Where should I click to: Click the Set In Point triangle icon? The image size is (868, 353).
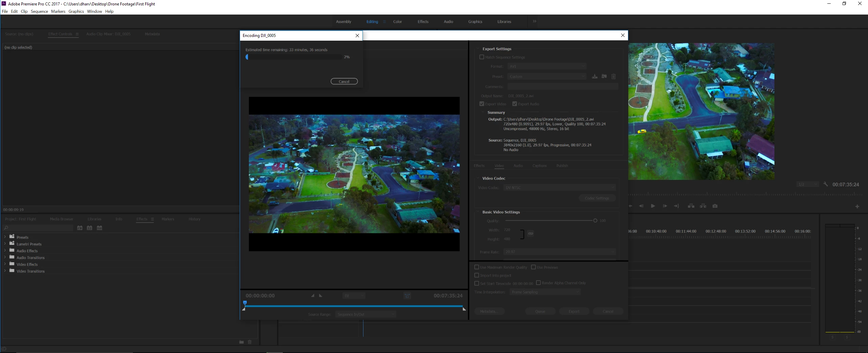pos(313,296)
